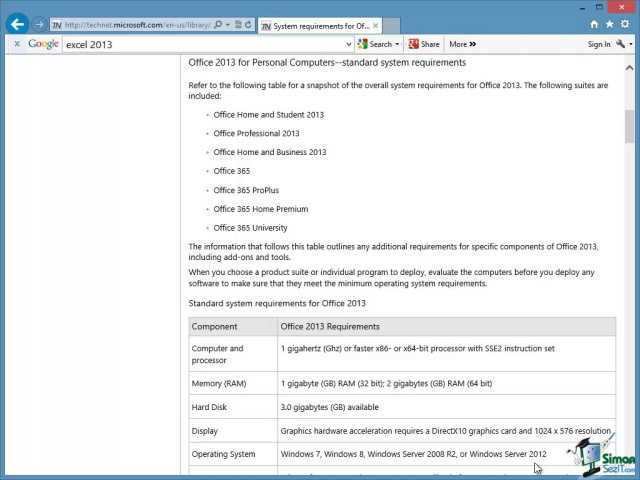
Task: Open the Search button dropdown arrow
Action: tap(397, 44)
